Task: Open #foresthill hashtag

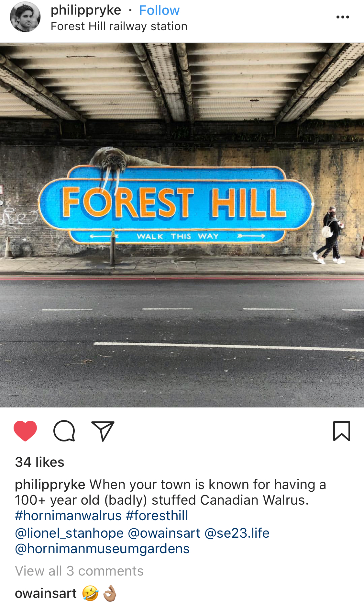Action: click(x=157, y=516)
